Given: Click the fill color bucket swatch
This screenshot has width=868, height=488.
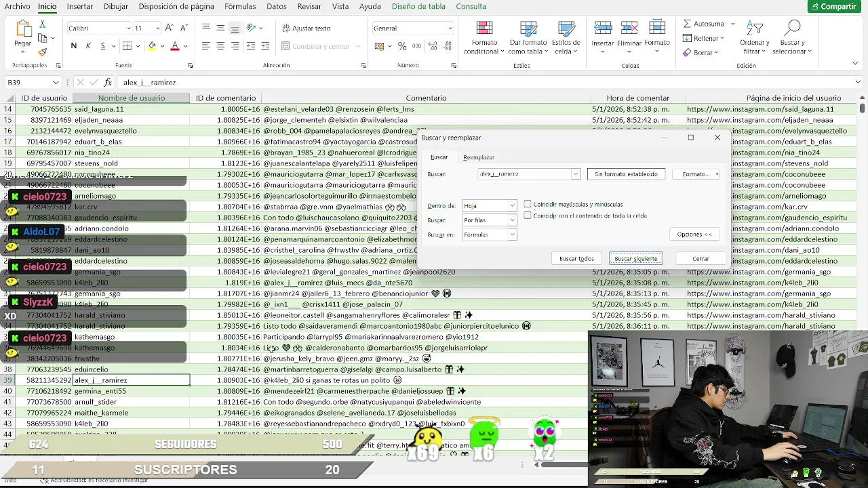Looking at the screenshot, I should 152,46.
